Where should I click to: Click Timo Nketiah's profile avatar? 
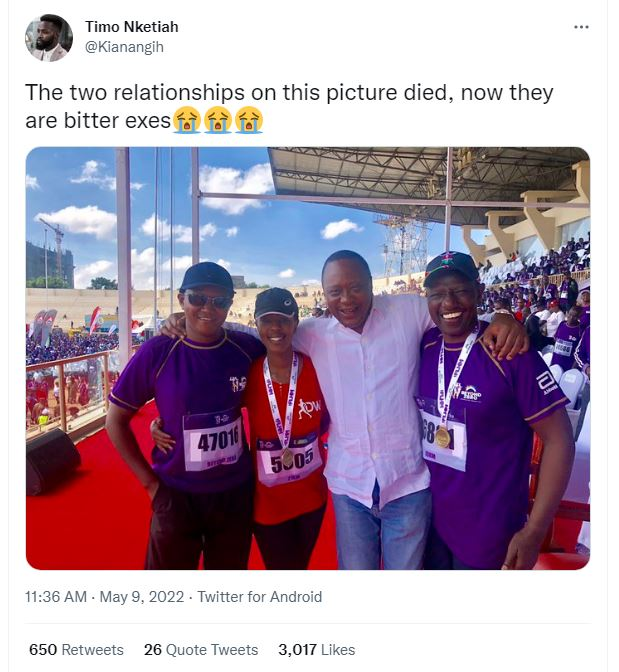(49, 38)
